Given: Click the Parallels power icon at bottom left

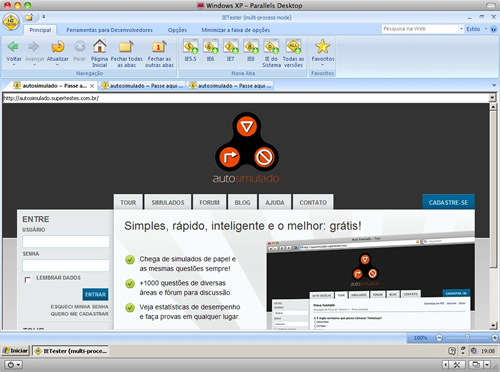Looking at the screenshot, I should click(x=11, y=365).
